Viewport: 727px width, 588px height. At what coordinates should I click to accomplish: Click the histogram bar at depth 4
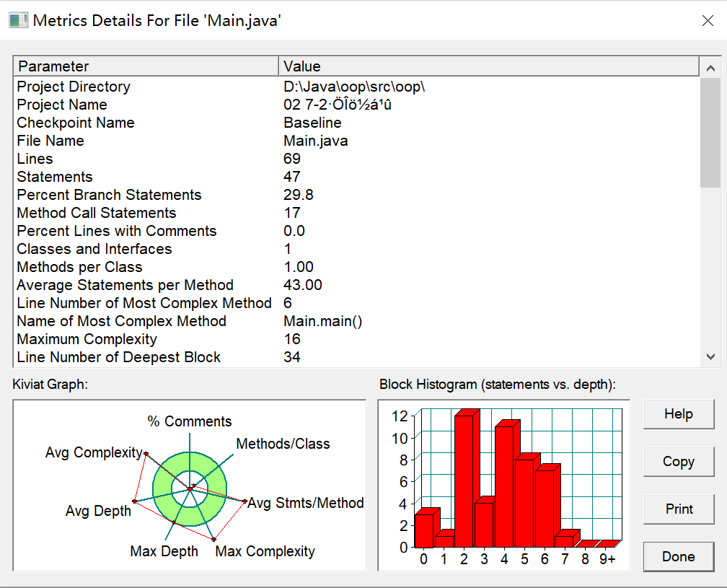pyautogui.click(x=504, y=485)
